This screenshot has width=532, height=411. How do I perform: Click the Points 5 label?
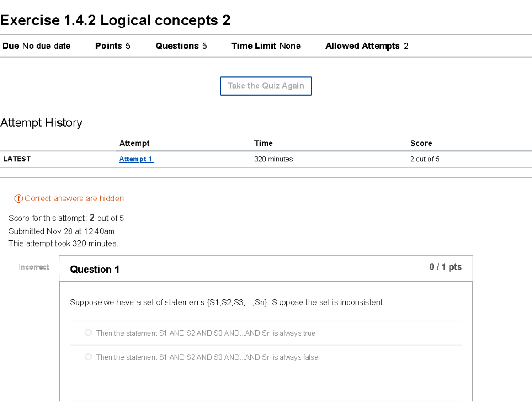(x=113, y=46)
